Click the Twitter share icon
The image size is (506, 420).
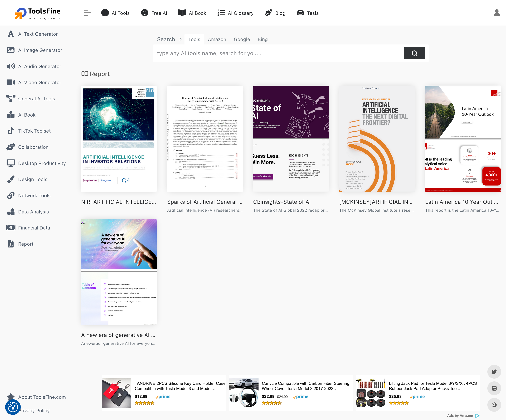[x=494, y=372]
